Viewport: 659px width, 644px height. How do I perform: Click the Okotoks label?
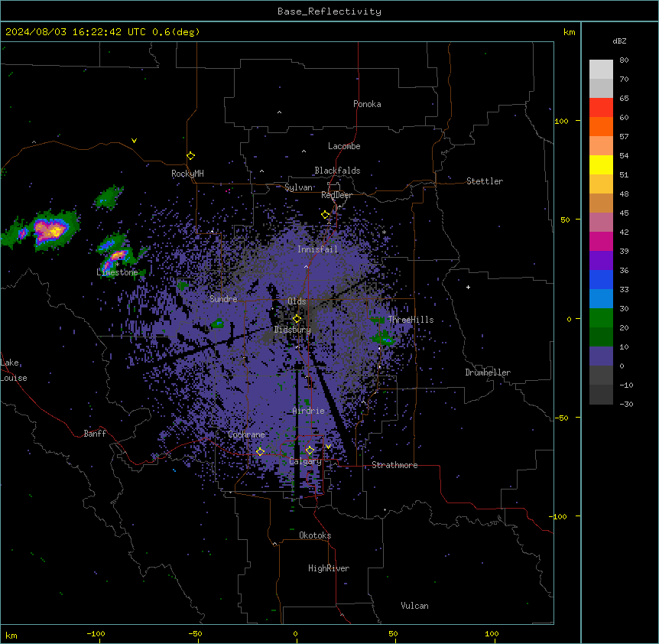pyautogui.click(x=315, y=535)
